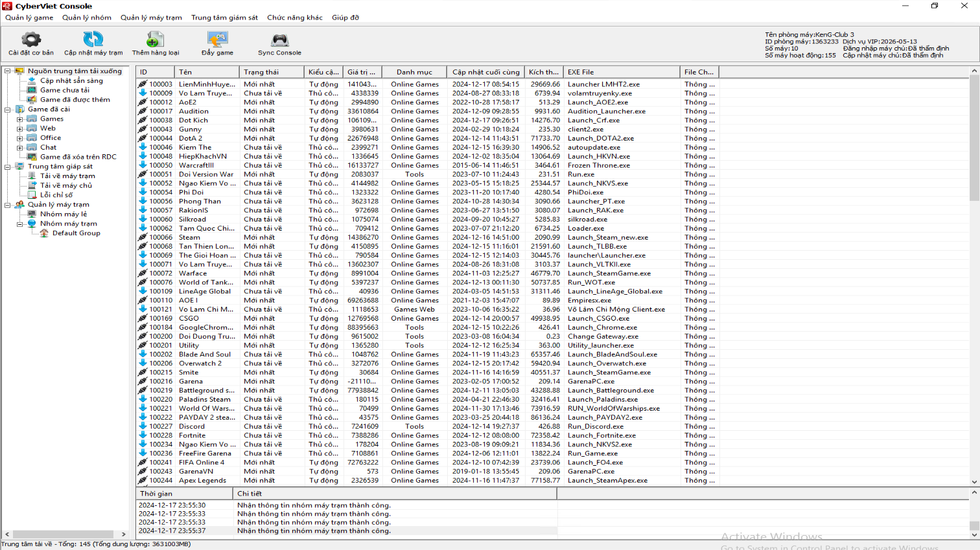Screen dimensions: 980x550
Task: Expand the Office folder node
Action: coord(20,138)
